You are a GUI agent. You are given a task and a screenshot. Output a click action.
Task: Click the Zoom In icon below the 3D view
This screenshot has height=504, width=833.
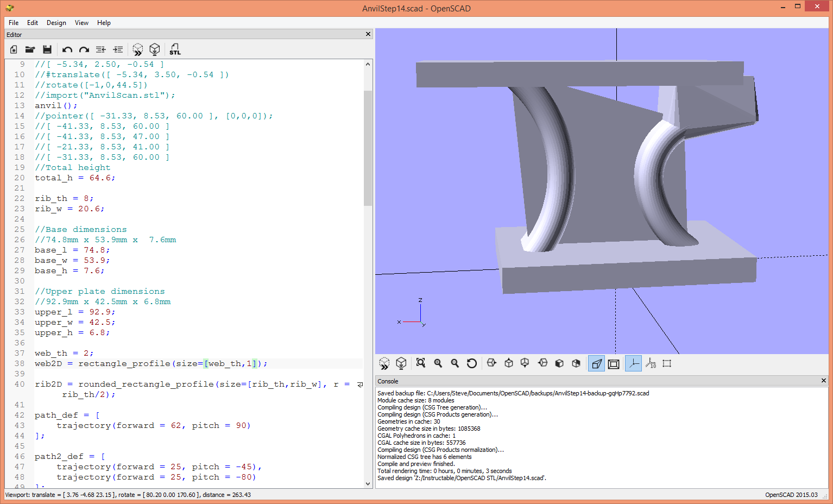click(438, 363)
